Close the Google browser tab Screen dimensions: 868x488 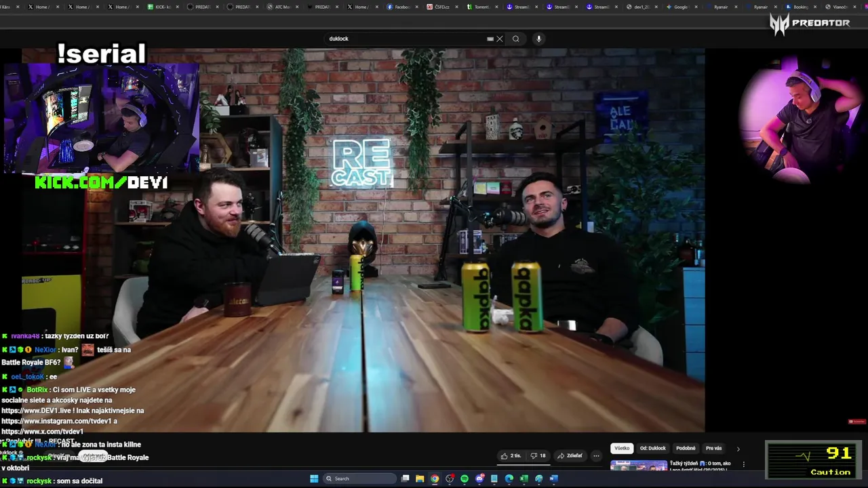tap(696, 7)
